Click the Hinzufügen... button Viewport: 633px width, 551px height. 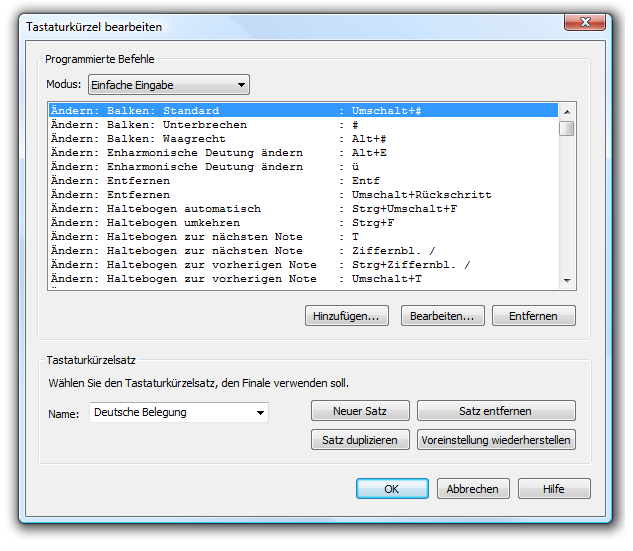347,316
